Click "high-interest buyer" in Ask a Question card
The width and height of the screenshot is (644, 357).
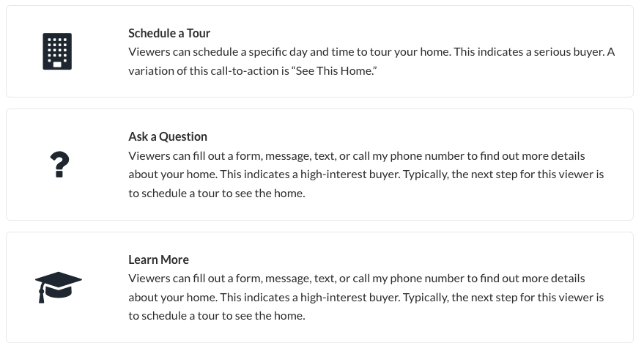tap(349, 174)
